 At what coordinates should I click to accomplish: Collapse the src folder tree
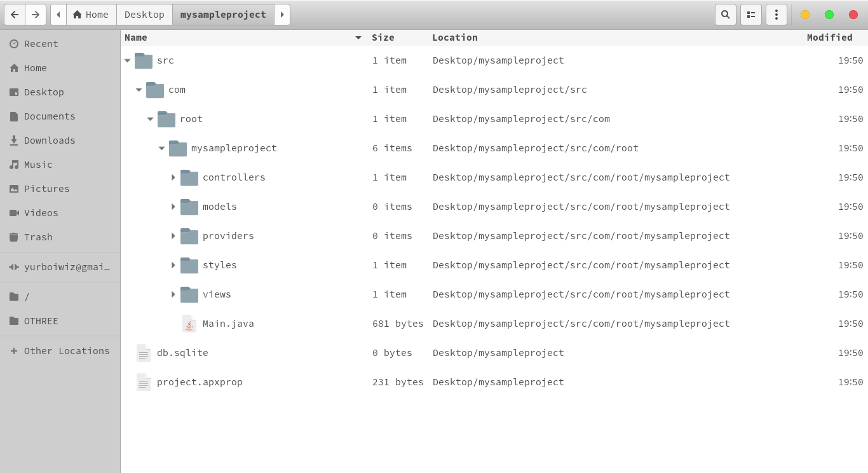tap(128, 60)
